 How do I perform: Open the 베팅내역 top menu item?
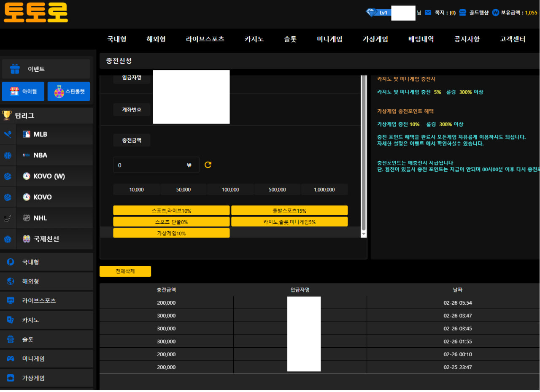421,39
